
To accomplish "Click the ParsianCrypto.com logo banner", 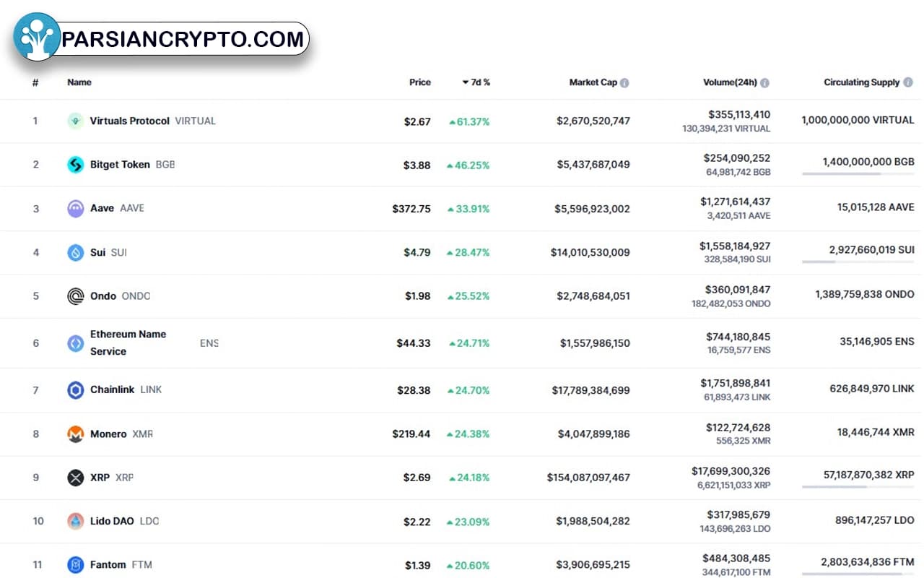I will pos(162,39).
